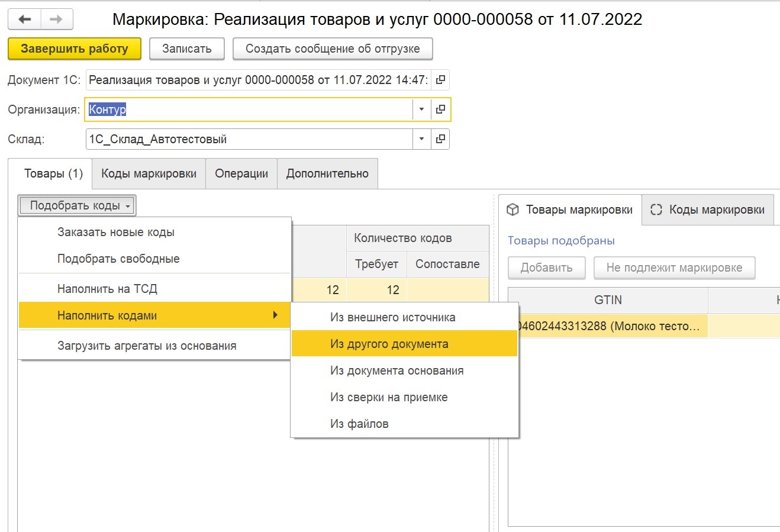
Task: Open the Склад field's open-form icon
Action: click(x=440, y=139)
